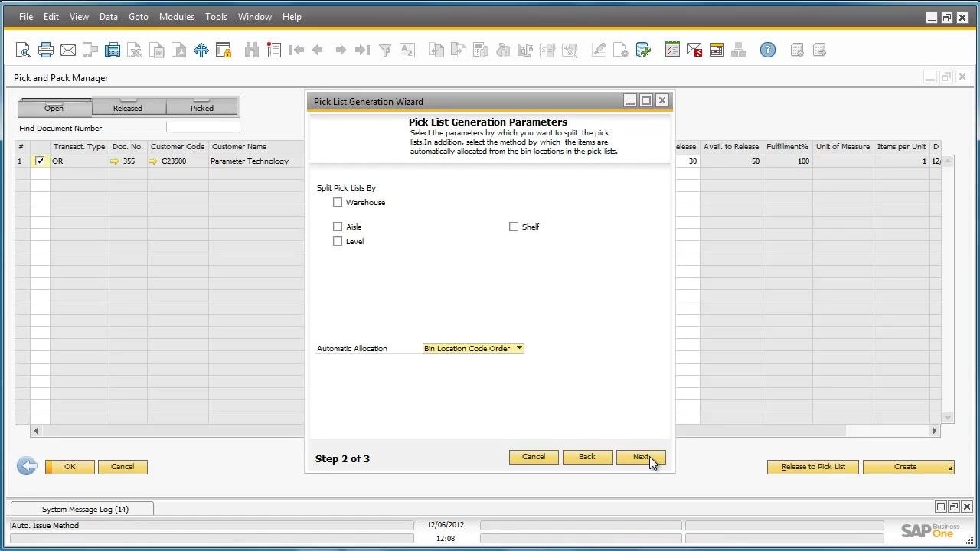The height and width of the screenshot is (551, 980).
Task: Open the Calendar icon in toolbar
Action: point(717,51)
